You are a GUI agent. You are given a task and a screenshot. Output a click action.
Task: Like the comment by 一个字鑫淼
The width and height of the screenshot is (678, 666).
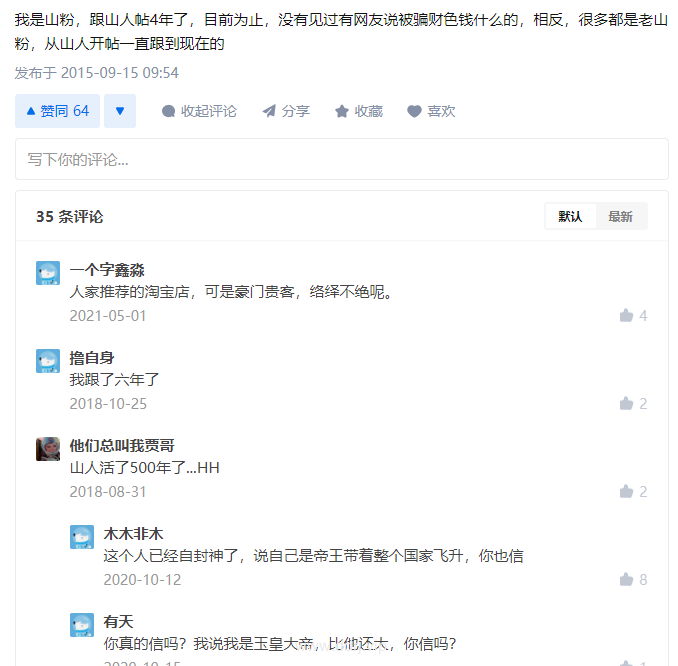tap(633, 316)
